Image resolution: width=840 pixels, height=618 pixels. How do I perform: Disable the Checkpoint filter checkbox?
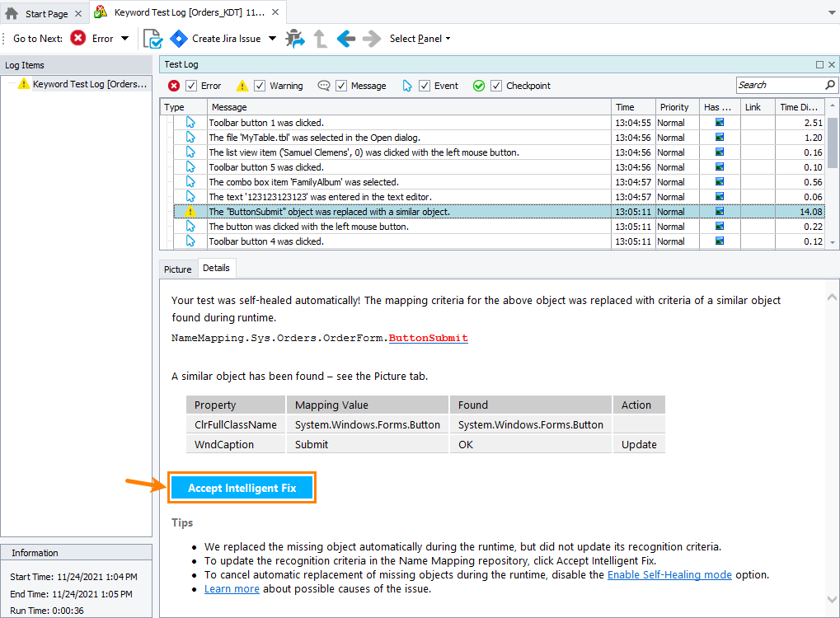(x=496, y=86)
